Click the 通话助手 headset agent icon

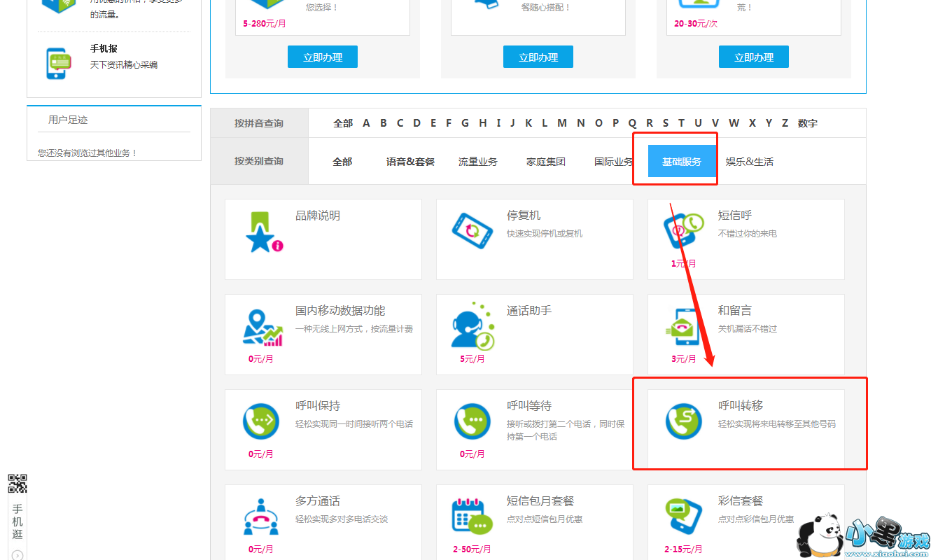pos(472,325)
